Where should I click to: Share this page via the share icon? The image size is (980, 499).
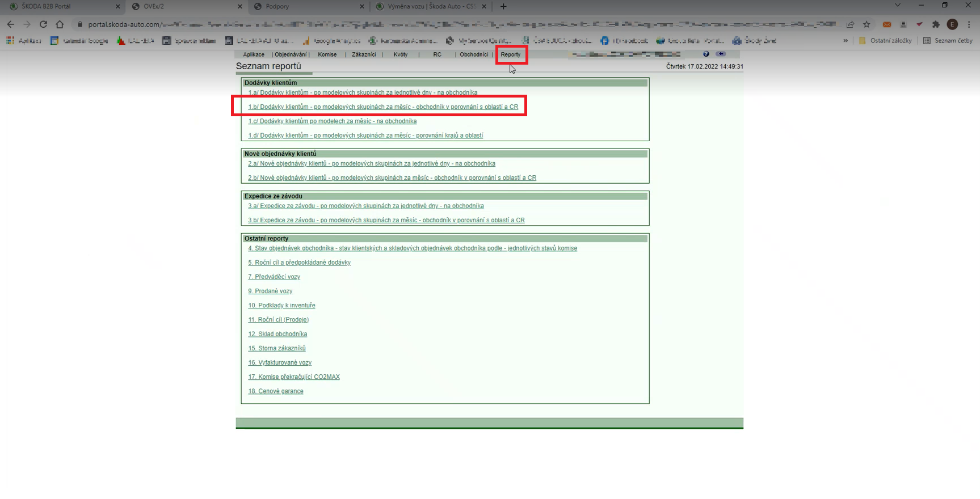coord(850,24)
